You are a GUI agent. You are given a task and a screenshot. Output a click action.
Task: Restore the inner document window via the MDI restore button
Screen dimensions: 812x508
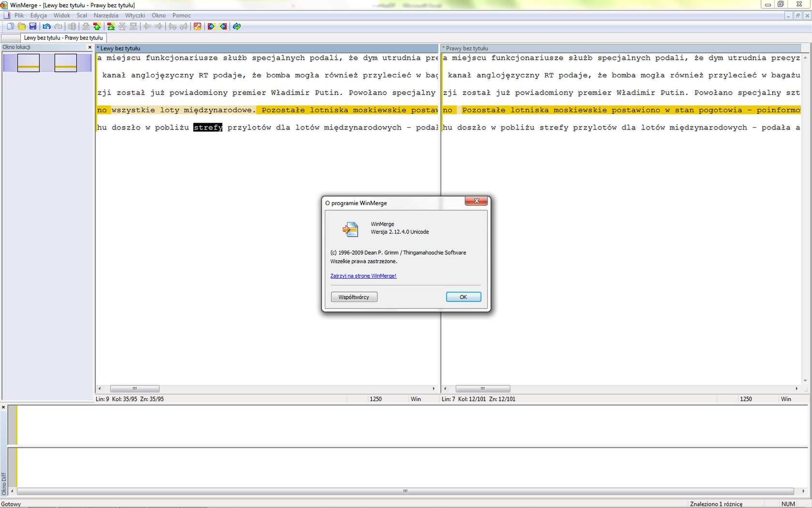point(798,15)
